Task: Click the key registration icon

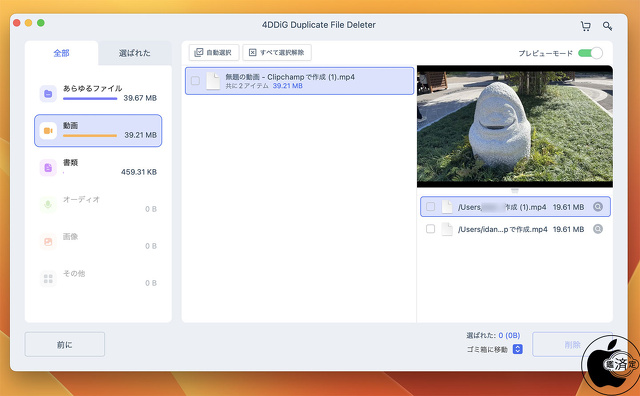Action: pyautogui.click(x=607, y=26)
